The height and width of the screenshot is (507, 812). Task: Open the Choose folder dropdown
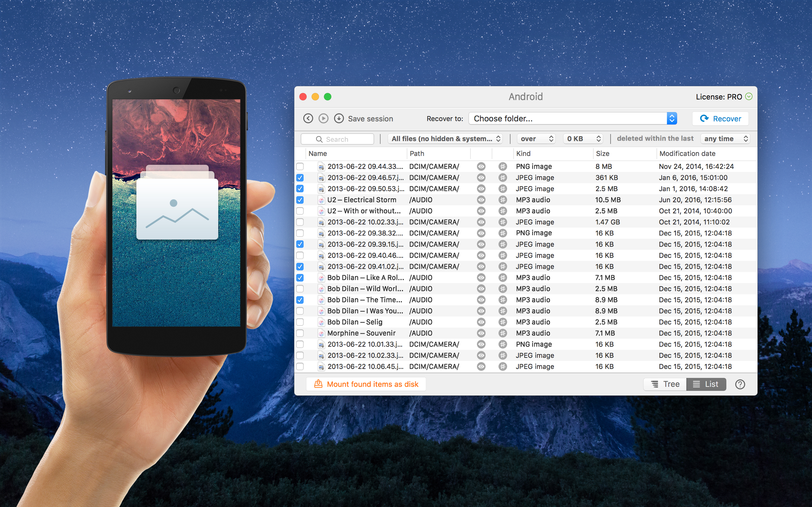coord(573,119)
